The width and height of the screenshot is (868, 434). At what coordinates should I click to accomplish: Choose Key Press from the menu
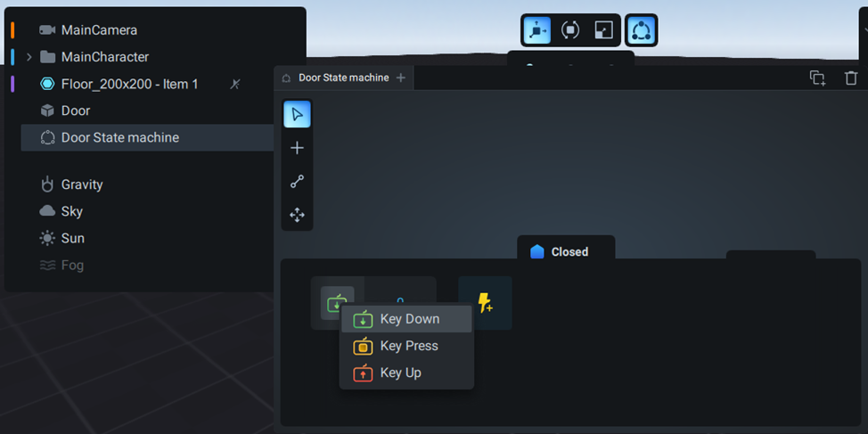coord(409,346)
